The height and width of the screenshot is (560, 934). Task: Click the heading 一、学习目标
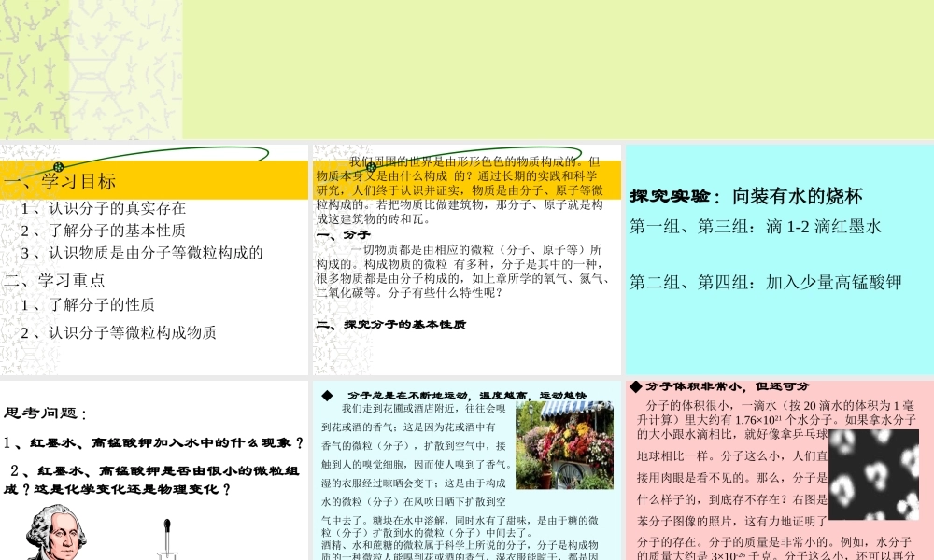pyautogui.click(x=60, y=181)
